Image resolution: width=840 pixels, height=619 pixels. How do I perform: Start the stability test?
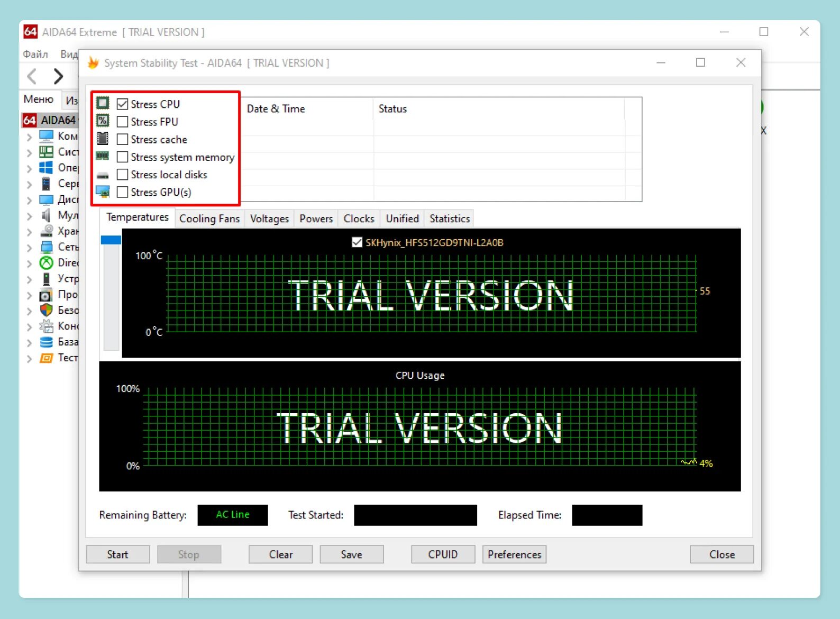click(x=117, y=554)
